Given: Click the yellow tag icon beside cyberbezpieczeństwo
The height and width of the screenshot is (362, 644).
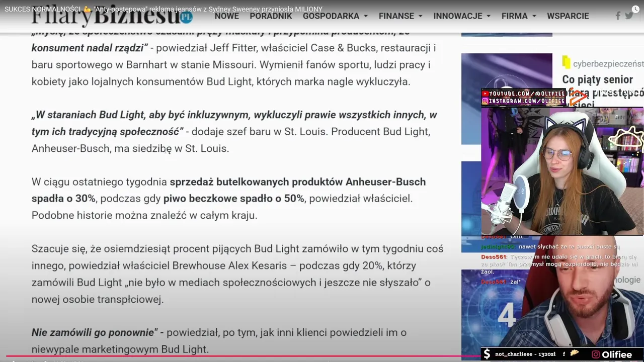Looking at the screenshot, I should point(567,62).
